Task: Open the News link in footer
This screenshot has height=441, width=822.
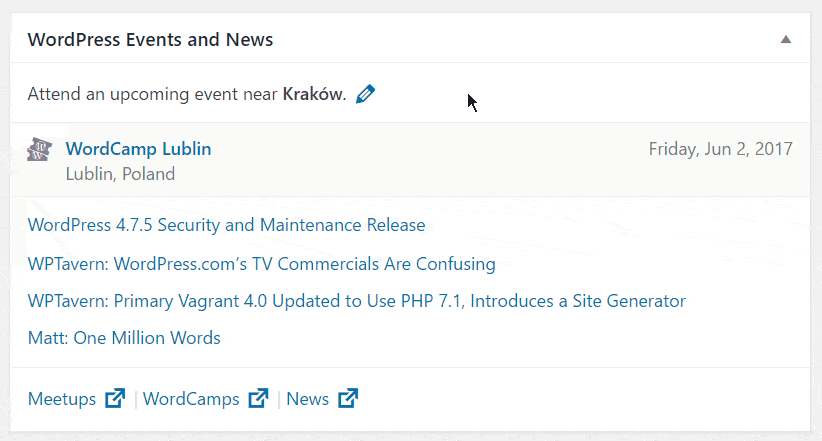Action: point(307,399)
